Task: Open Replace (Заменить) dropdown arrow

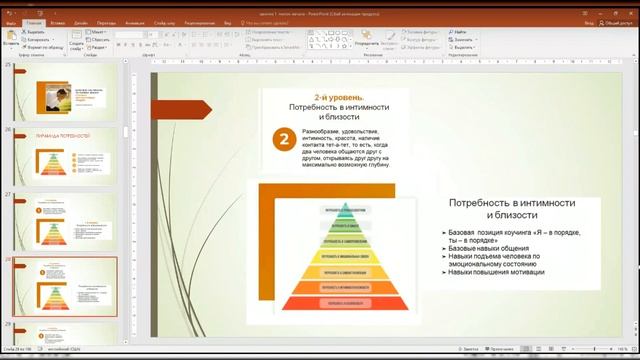Action: point(476,40)
